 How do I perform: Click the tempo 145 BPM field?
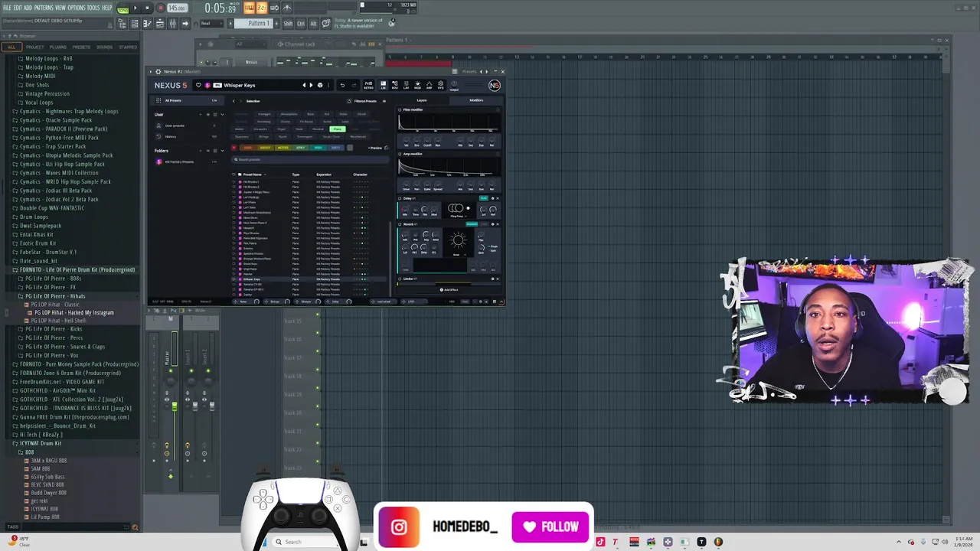tap(178, 8)
